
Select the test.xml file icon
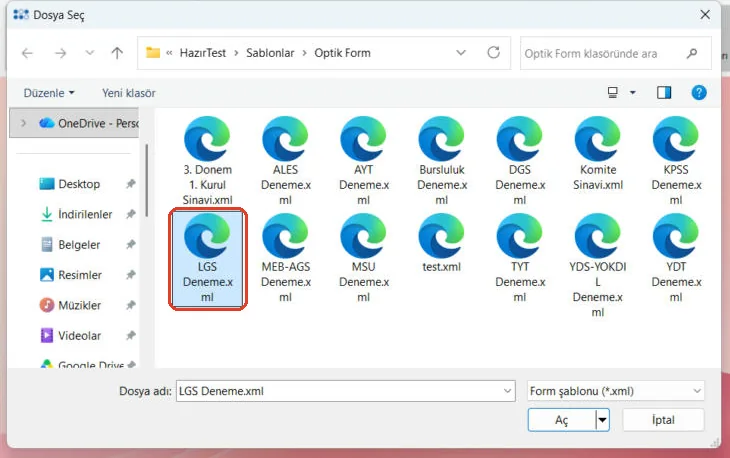coord(441,236)
